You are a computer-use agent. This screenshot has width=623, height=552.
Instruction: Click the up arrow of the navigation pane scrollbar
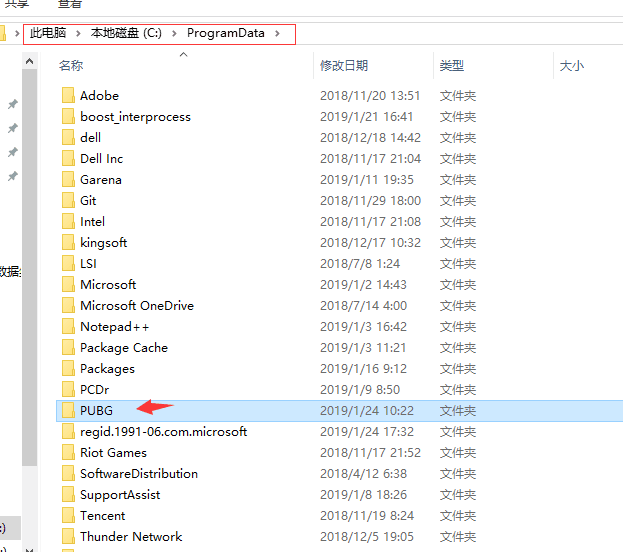click(29, 61)
